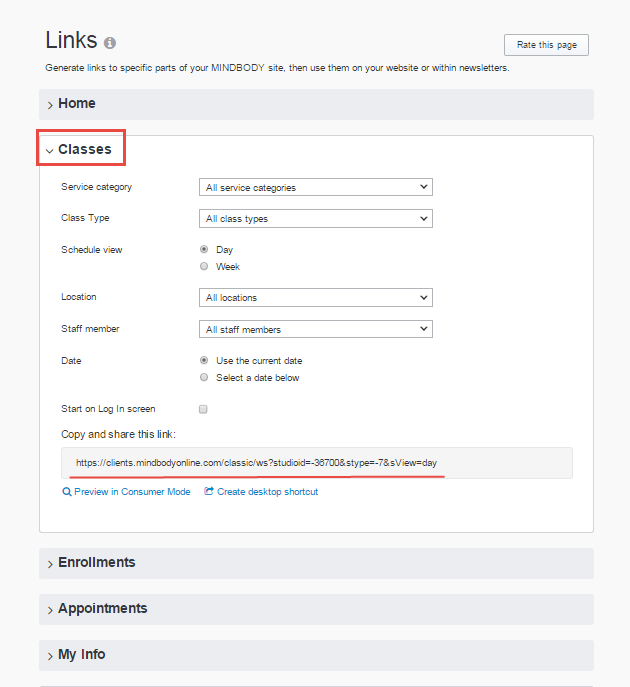Click the magnifier icon for Preview in Consumer Mode

(67, 492)
